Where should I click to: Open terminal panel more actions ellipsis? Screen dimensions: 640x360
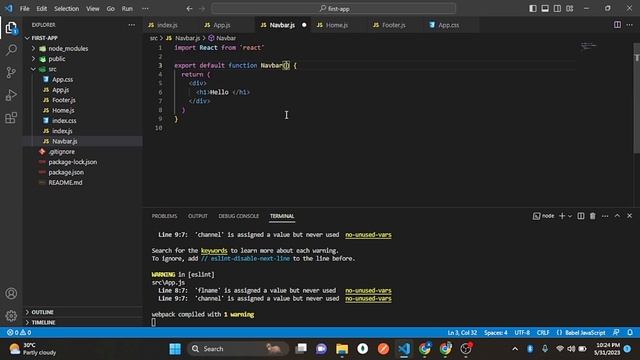tap(605, 216)
